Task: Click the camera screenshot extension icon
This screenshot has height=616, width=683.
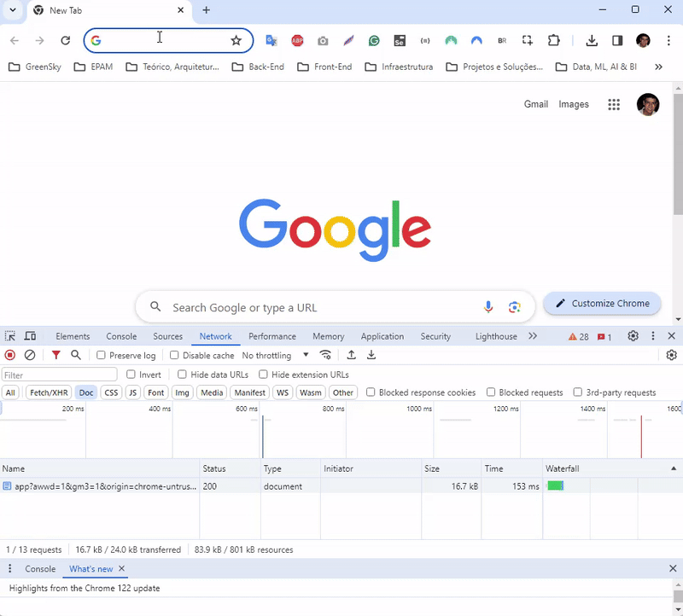Action: (323, 40)
